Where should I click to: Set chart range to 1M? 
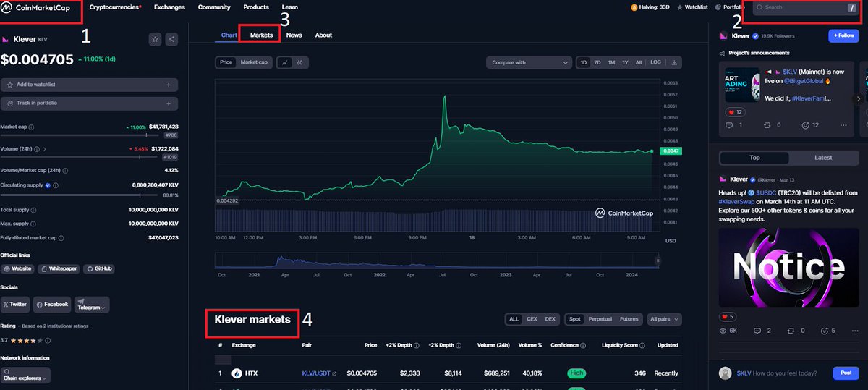tap(611, 62)
